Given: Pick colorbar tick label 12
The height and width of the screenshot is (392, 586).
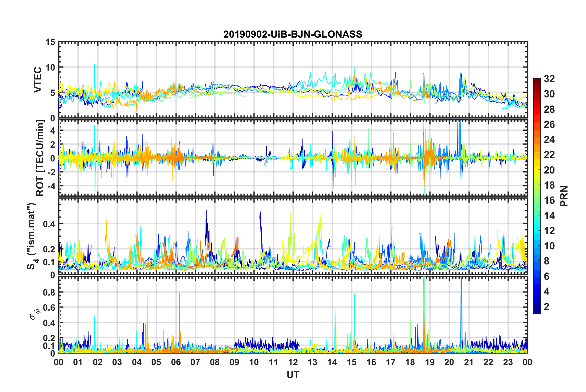Looking at the screenshot, I should [549, 231].
